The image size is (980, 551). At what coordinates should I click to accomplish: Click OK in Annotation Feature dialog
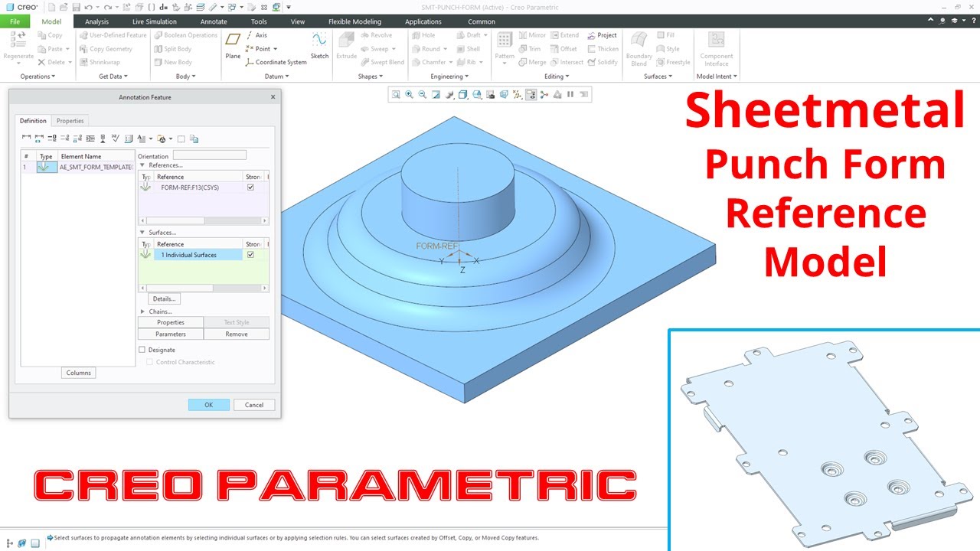pos(208,405)
